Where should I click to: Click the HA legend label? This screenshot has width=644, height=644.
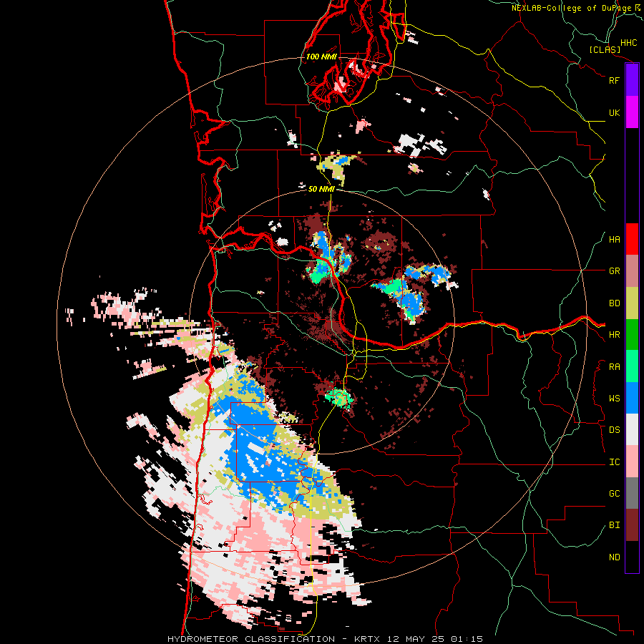pos(614,240)
